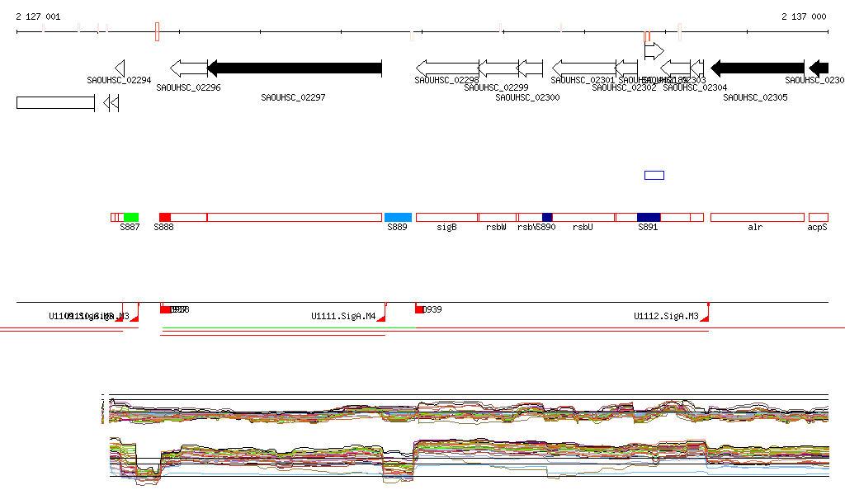Click the green transcription unit line
Viewport: 845px width, 504px height.
pos(289,328)
